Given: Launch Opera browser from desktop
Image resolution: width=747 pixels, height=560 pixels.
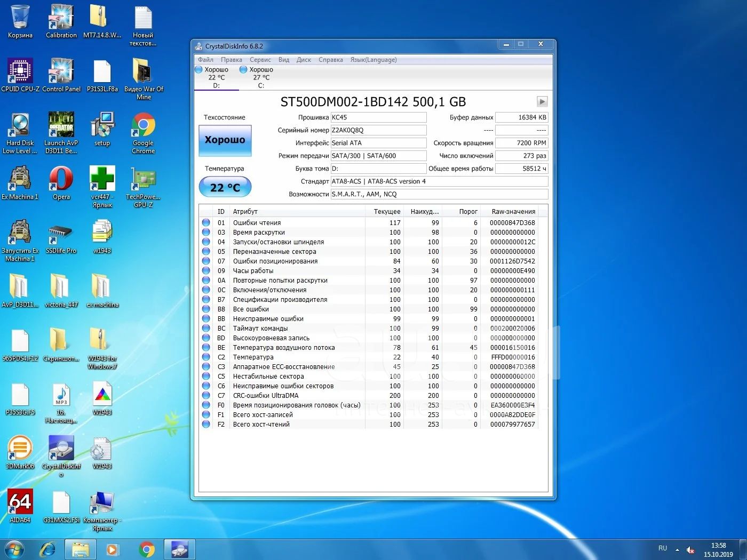Looking at the screenshot, I should [x=61, y=183].
